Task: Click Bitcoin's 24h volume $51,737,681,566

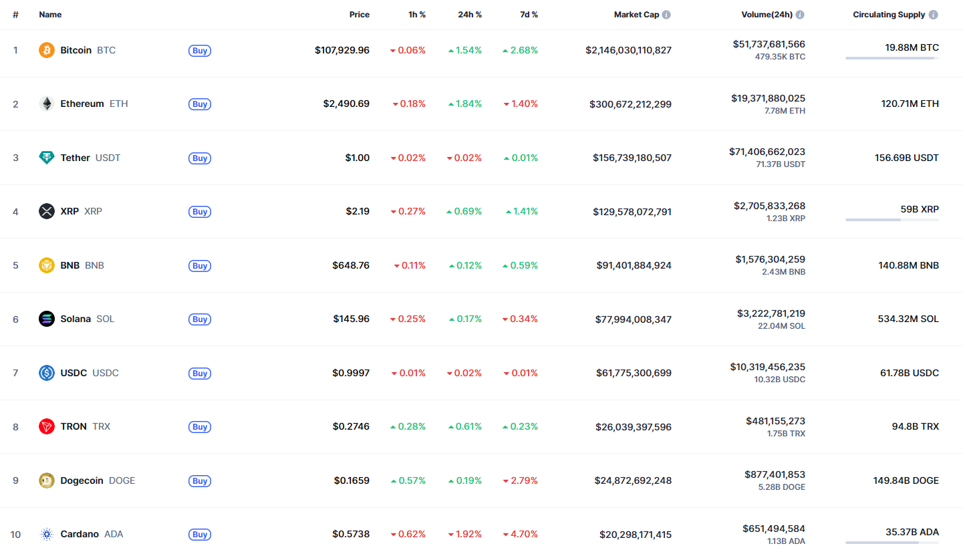Action: 769,44
